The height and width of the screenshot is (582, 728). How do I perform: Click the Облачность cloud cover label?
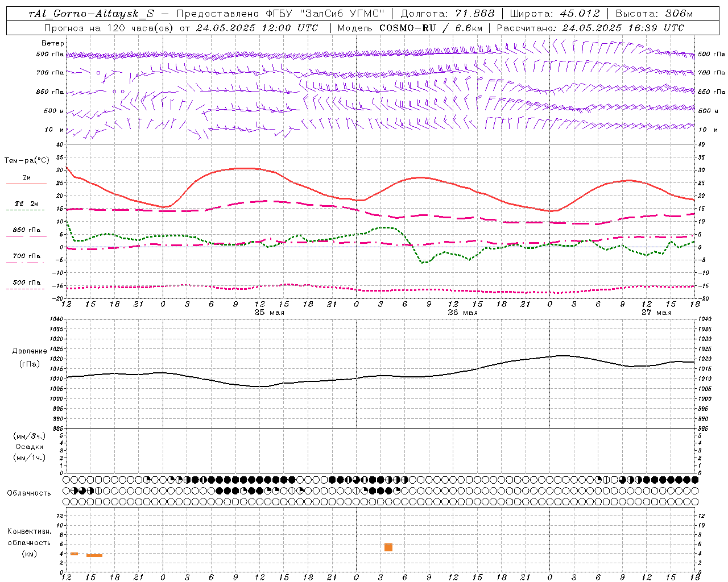29,493
